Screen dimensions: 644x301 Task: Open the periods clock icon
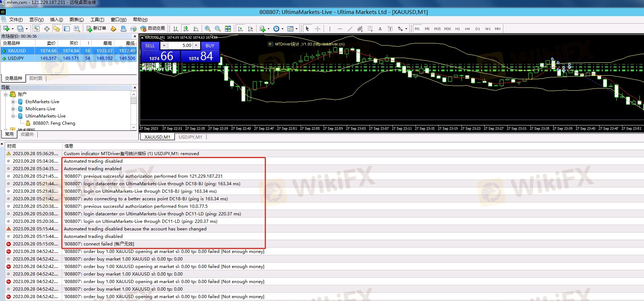pos(276,29)
